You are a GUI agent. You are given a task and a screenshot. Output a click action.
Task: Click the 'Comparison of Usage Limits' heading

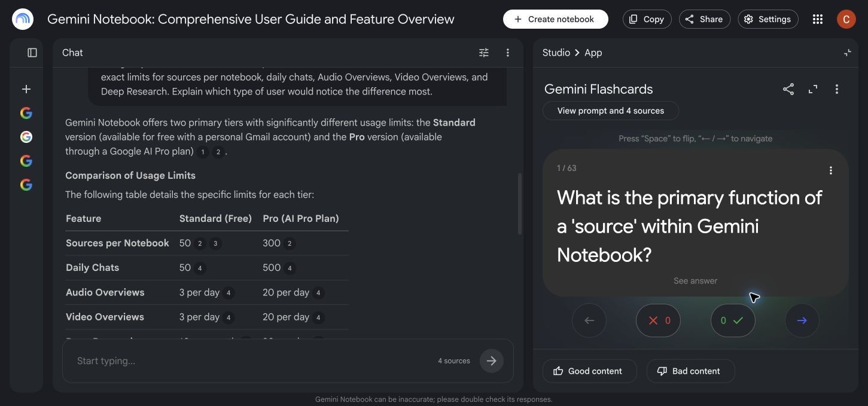point(130,175)
